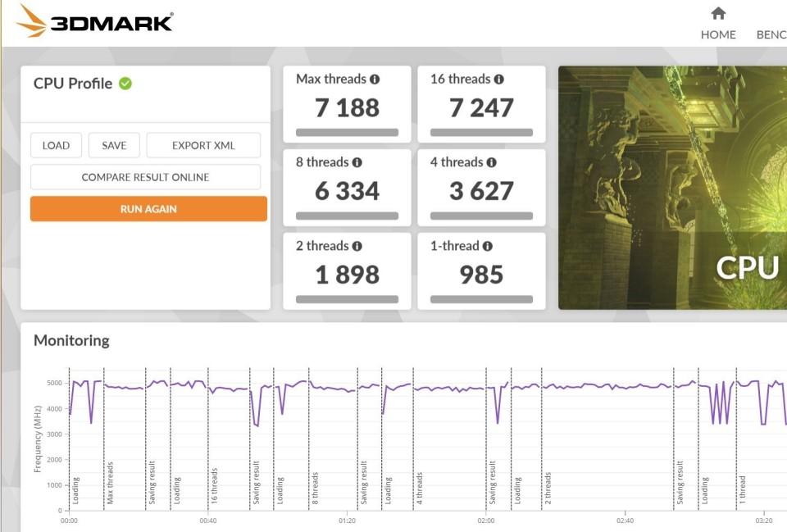Screen dimensions: 787x532
Task: Show info for 2 threads score
Action: pos(357,247)
